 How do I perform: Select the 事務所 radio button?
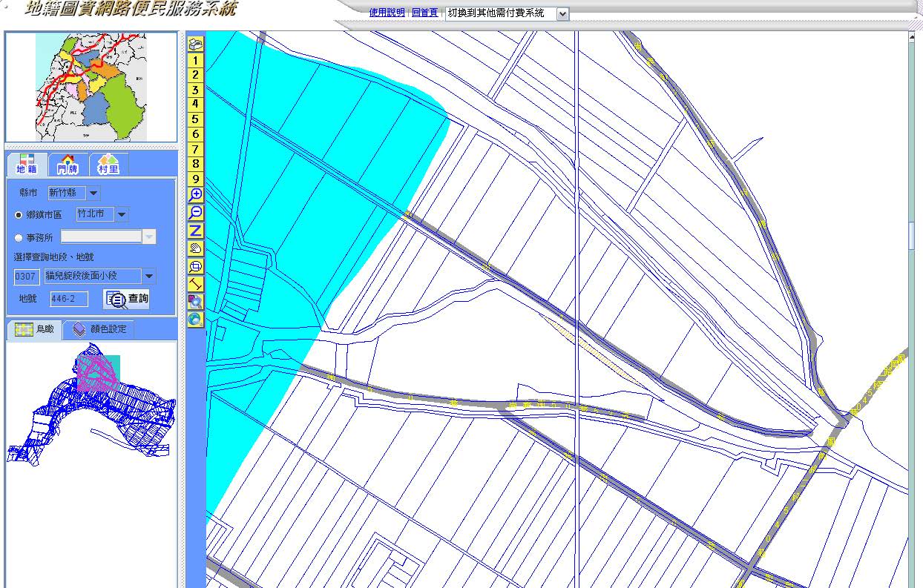pyautogui.click(x=19, y=238)
